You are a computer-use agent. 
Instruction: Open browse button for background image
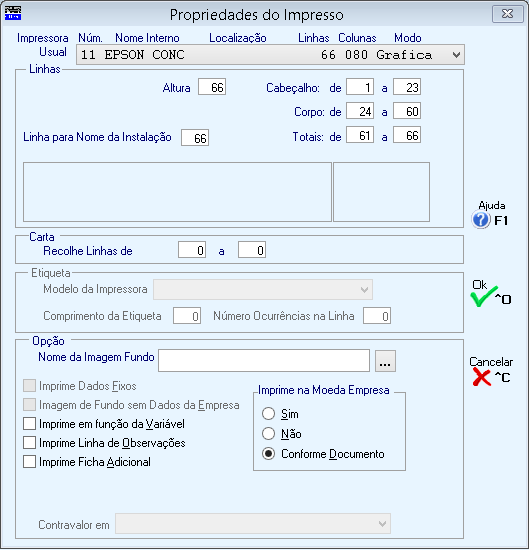pyautogui.click(x=385, y=361)
